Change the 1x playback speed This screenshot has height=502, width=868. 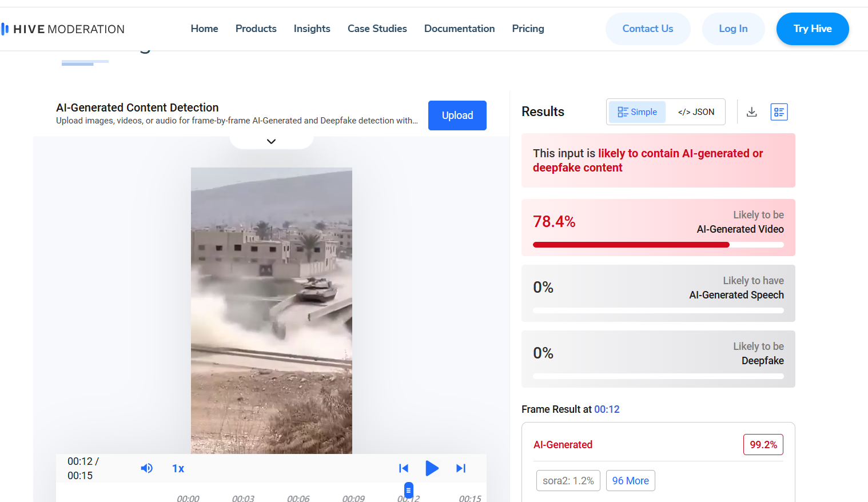pyautogui.click(x=178, y=468)
